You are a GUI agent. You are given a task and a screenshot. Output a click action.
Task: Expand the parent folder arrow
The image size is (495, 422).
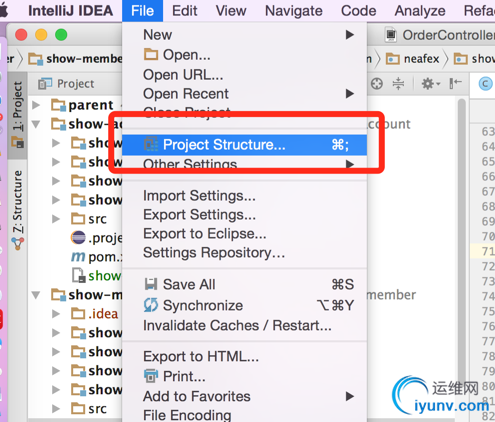click(36, 105)
